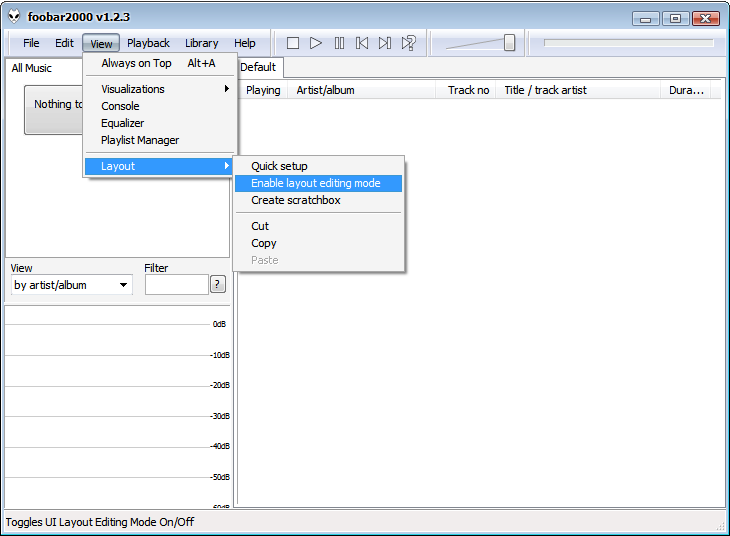Open the Help menu
730x536 pixels.
coord(244,43)
